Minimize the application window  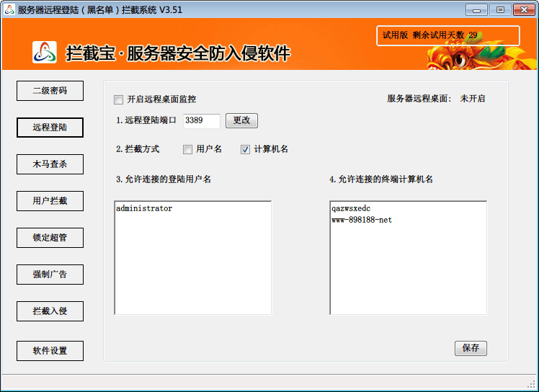(x=476, y=9)
